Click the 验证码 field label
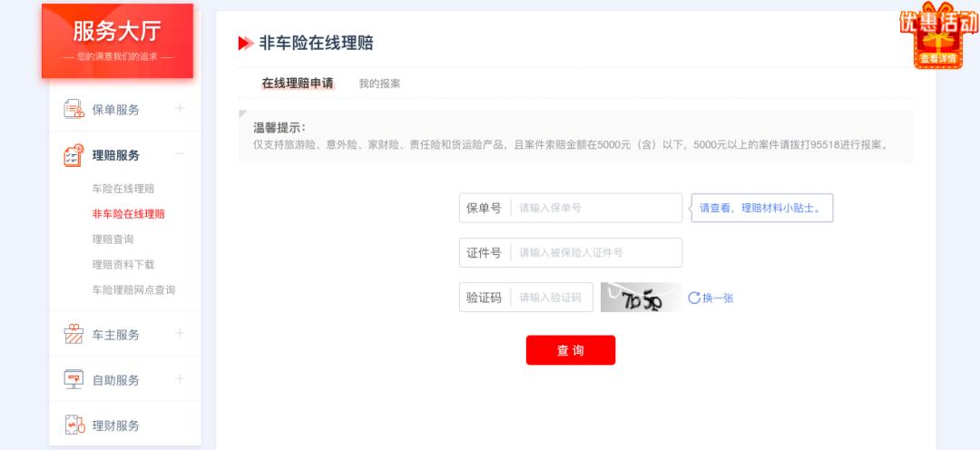The width and height of the screenshot is (980, 450). tap(484, 298)
